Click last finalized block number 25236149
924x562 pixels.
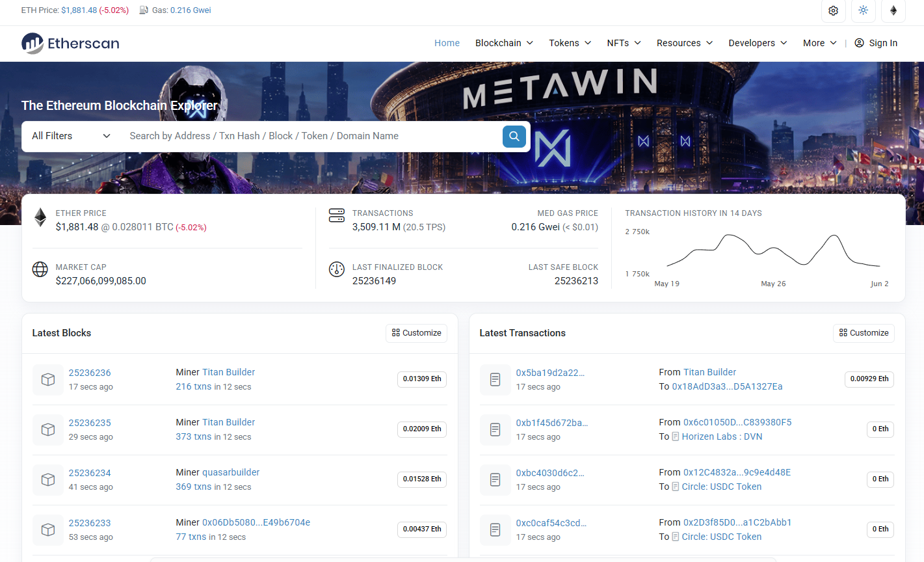click(x=374, y=281)
